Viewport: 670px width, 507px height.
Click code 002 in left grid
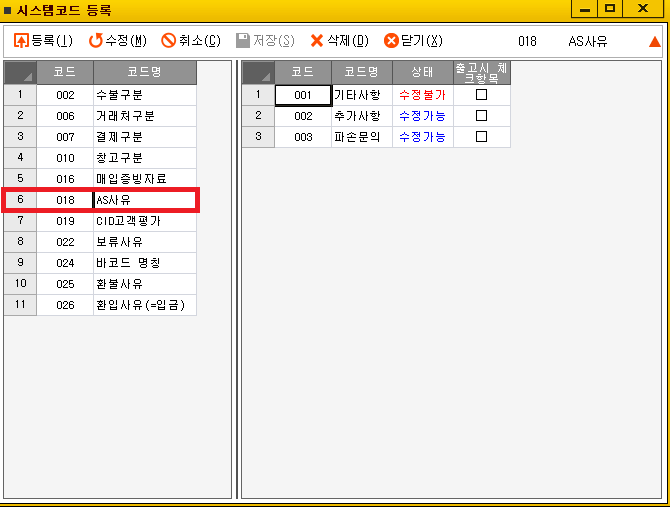[65, 94]
